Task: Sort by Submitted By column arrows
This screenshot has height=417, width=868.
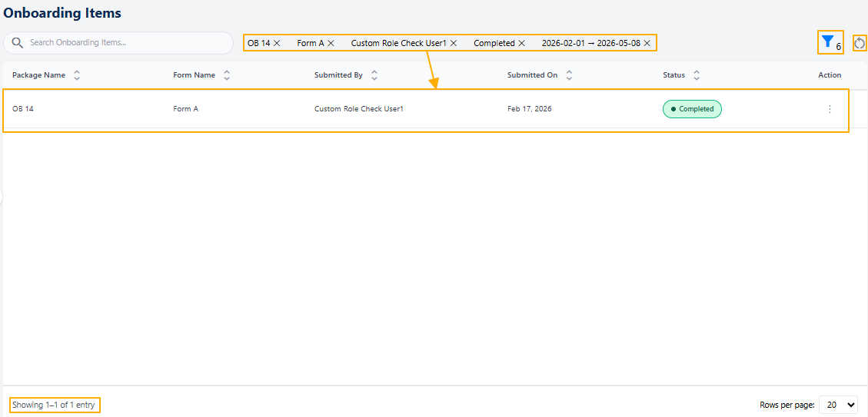Action: [374, 75]
